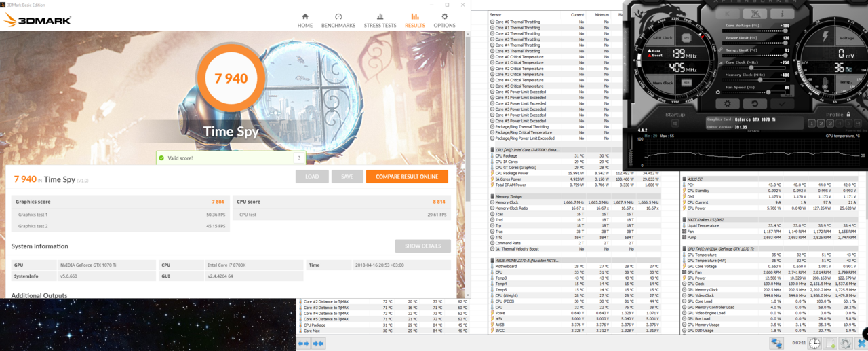Click the LOAD result button

click(312, 177)
